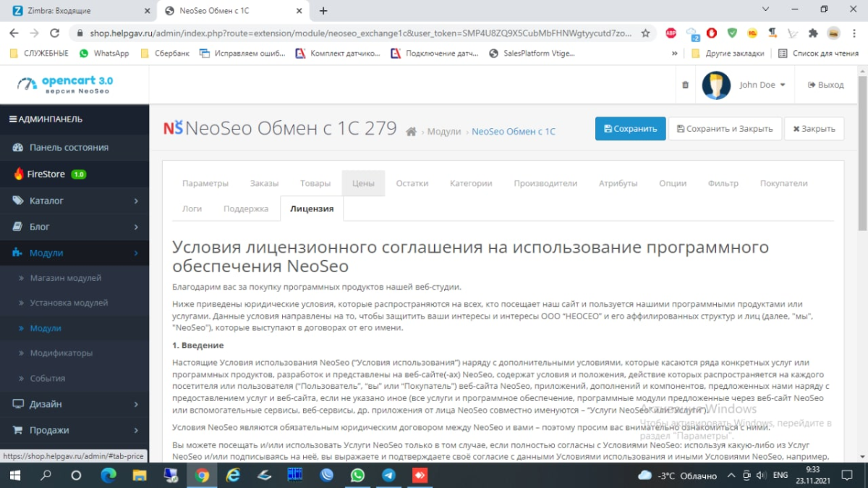Click the home breadcrumb icon
This screenshot has height=488, width=868.
tap(411, 132)
